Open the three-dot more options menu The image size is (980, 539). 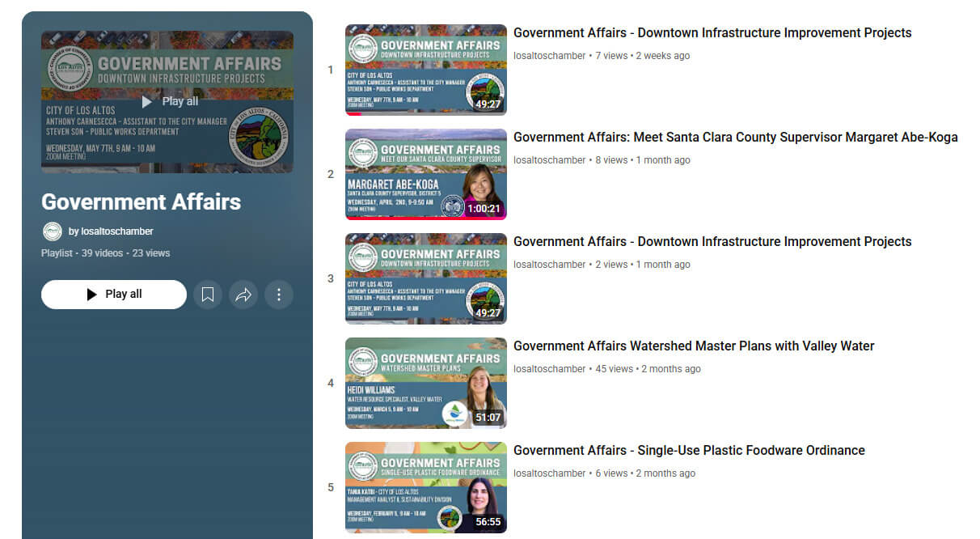tap(279, 295)
